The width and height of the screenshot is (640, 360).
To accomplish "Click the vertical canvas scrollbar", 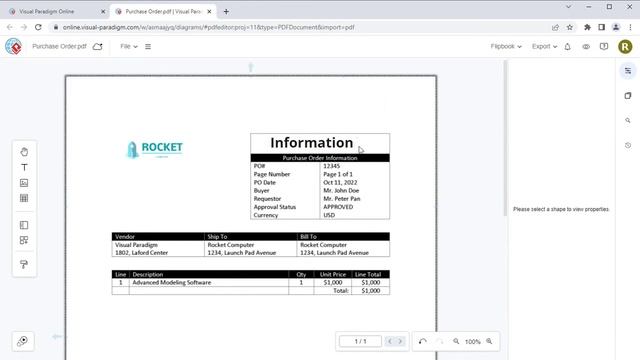I will click(x=505, y=139).
